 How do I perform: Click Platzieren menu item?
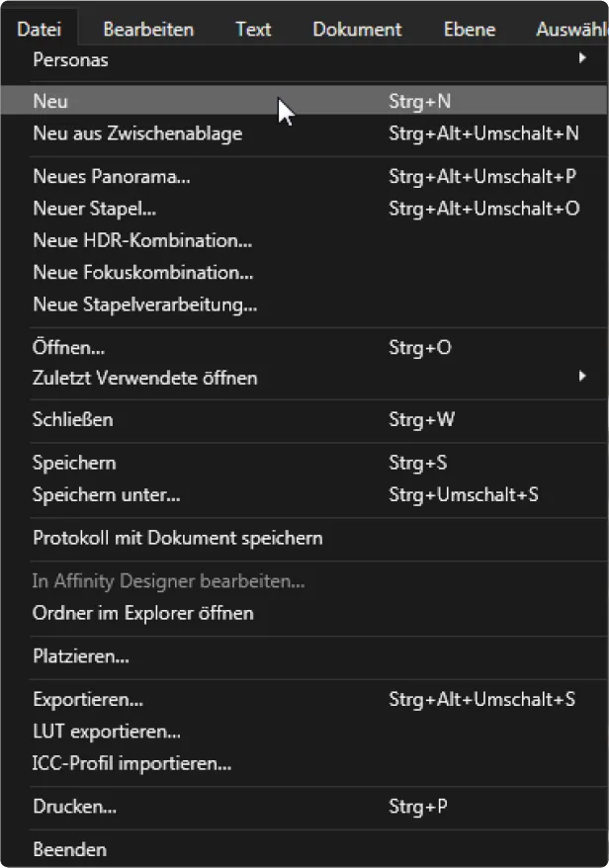(x=81, y=656)
